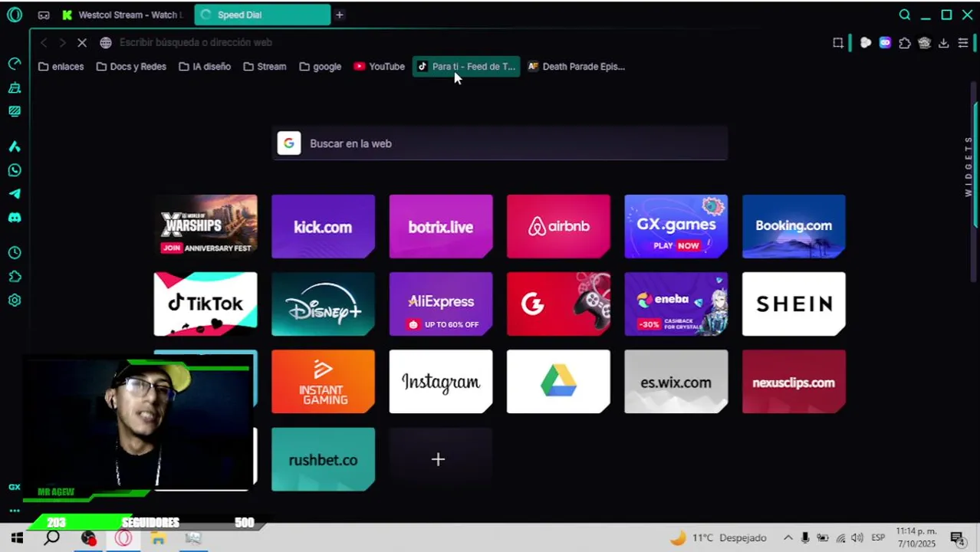This screenshot has width=980, height=552.
Task: Open the extensions puzzle icon in toolbar
Action: [x=905, y=43]
